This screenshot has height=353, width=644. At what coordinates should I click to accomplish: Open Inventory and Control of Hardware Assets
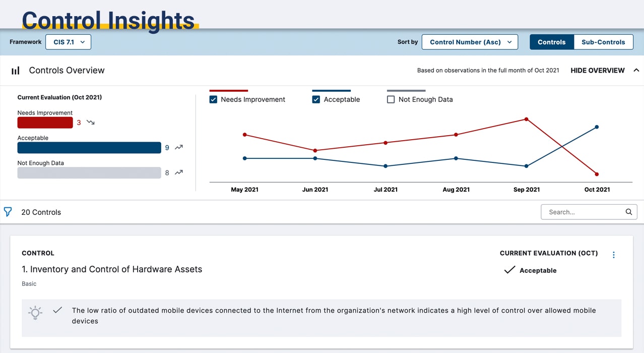112,269
